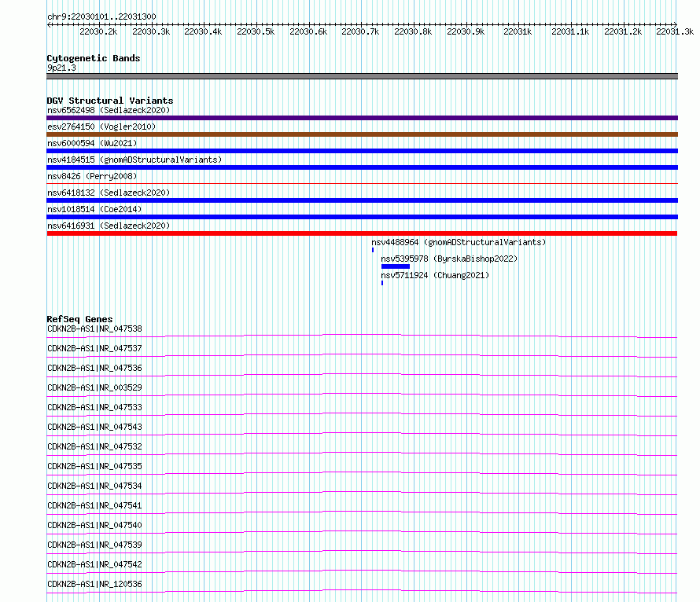Screen dimensions: 700x602
Task: Click the purple nsv6562498 variant bar
Action: 362,118
